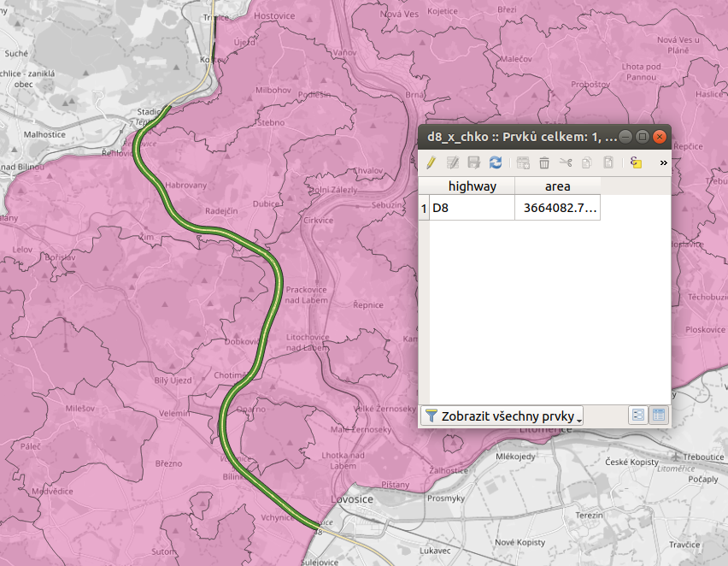
Task: Click the add feature icon
Action: [x=523, y=162]
